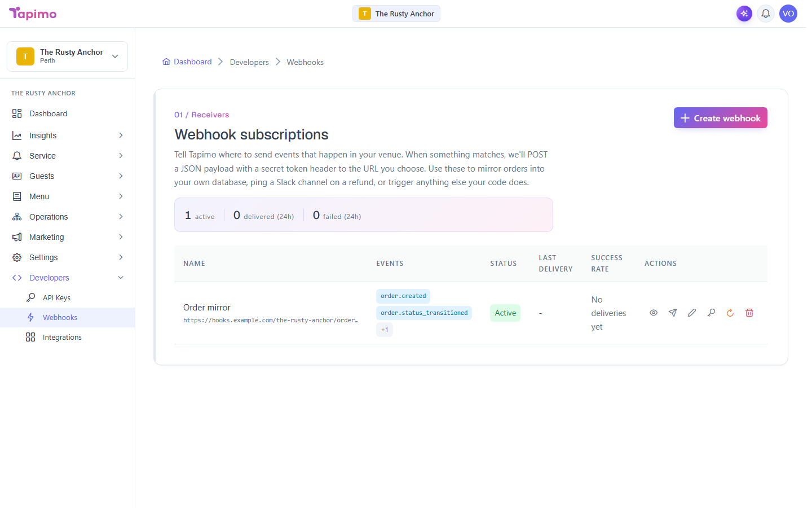Click Insights label in sidebar

(x=43, y=135)
